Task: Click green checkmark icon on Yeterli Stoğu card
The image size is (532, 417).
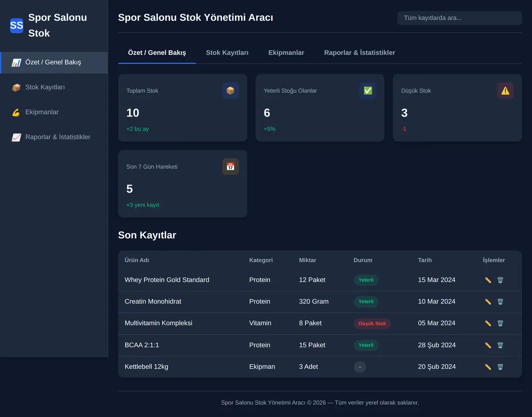Action: pyautogui.click(x=368, y=90)
